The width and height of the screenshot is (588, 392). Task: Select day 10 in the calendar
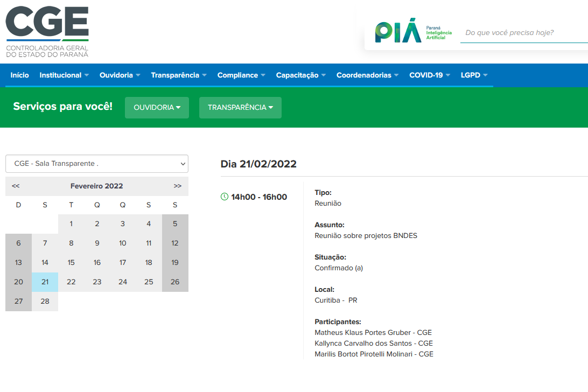[123, 243]
